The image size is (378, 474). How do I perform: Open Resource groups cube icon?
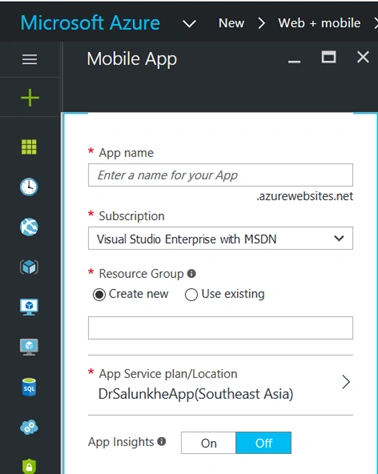pos(29,267)
